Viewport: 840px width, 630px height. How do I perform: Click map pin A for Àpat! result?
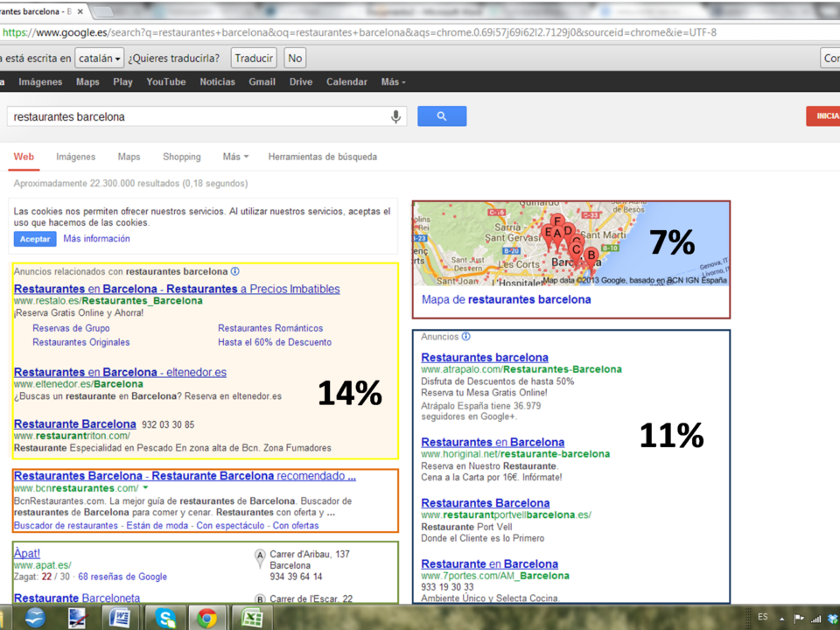click(x=260, y=556)
